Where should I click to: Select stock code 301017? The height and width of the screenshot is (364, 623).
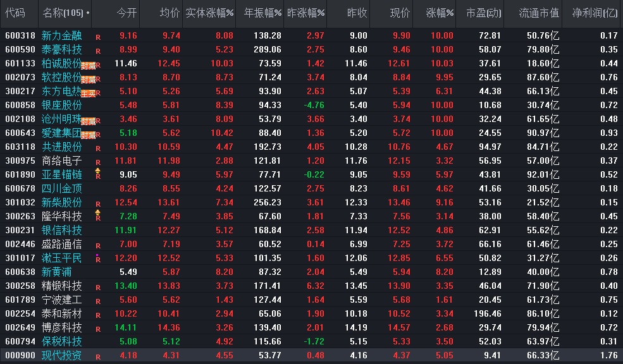(x=20, y=258)
